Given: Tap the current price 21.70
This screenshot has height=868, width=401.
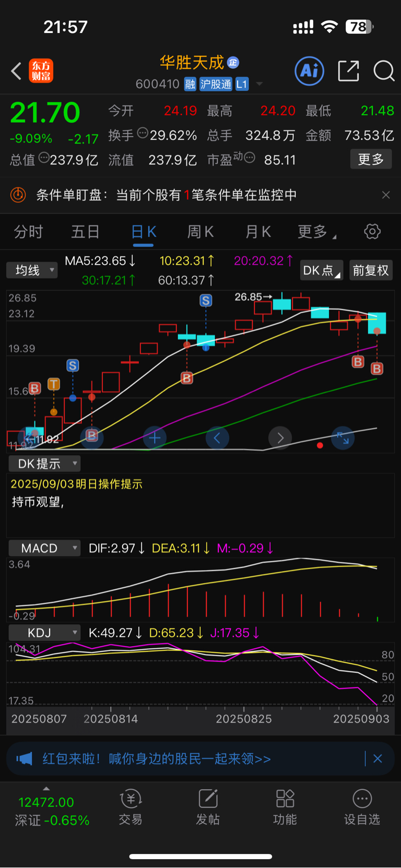Looking at the screenshot, I should 45,112.
